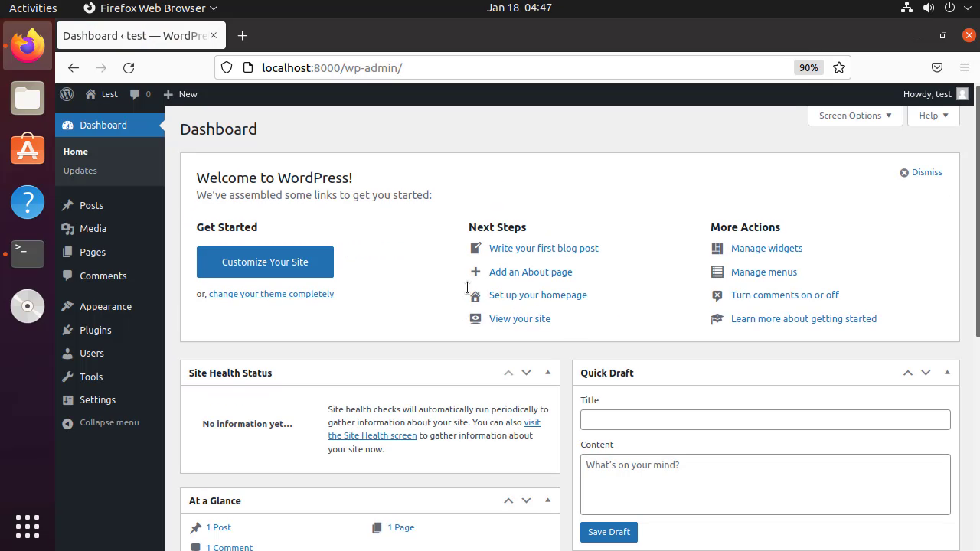Open the Media library menu

[109, 228]
